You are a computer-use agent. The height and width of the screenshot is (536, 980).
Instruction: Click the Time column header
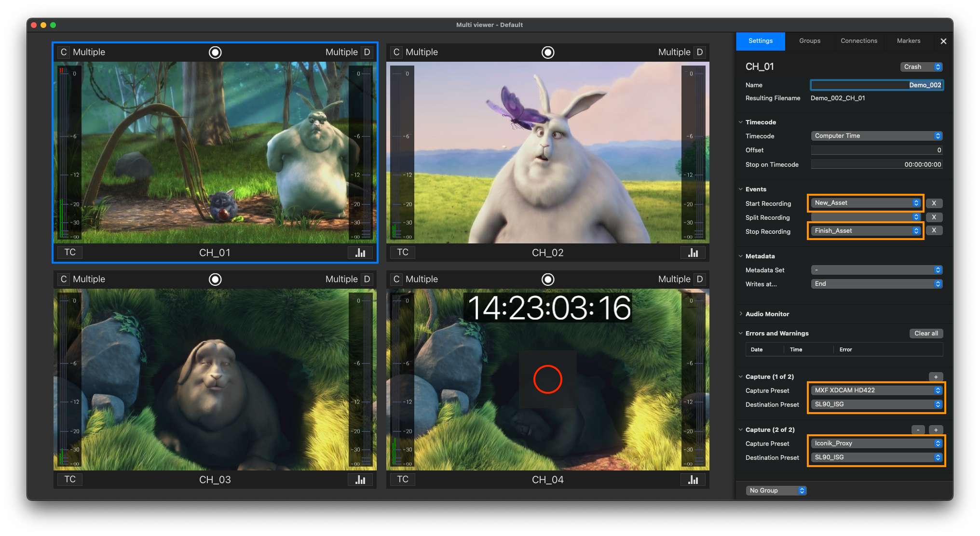coord(796,349)
